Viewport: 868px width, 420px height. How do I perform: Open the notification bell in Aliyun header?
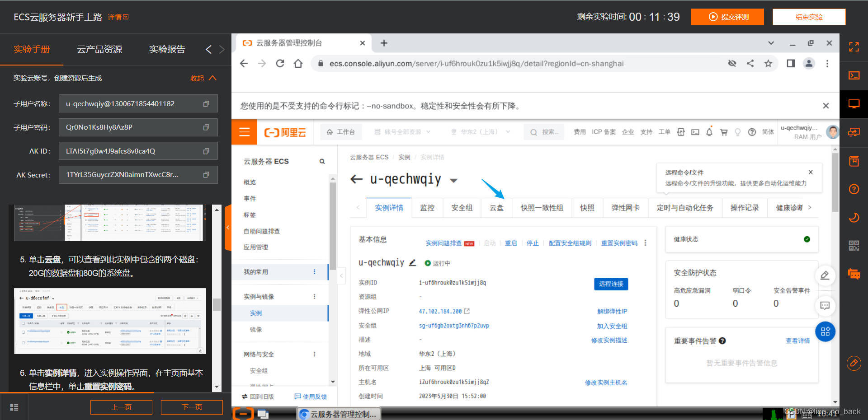pos(709,132)
